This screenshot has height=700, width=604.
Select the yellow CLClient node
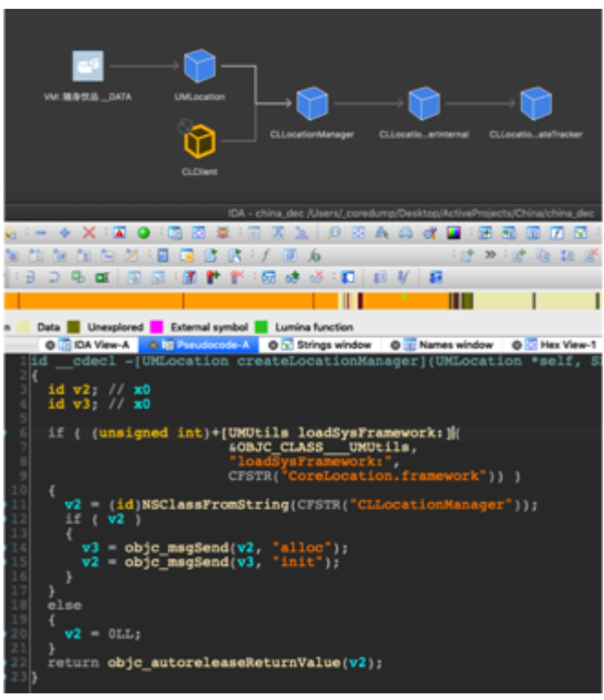(x=199, y=141)
